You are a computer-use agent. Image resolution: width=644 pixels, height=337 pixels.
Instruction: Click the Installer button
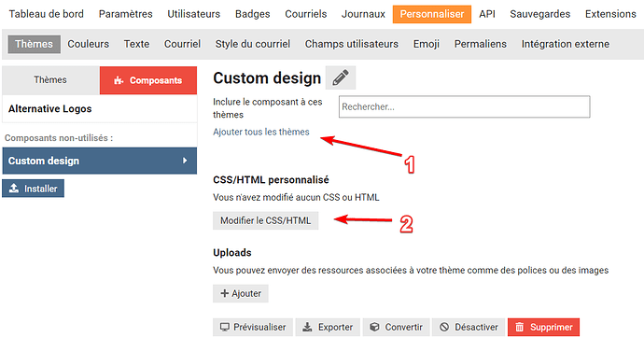pos(34,189)
